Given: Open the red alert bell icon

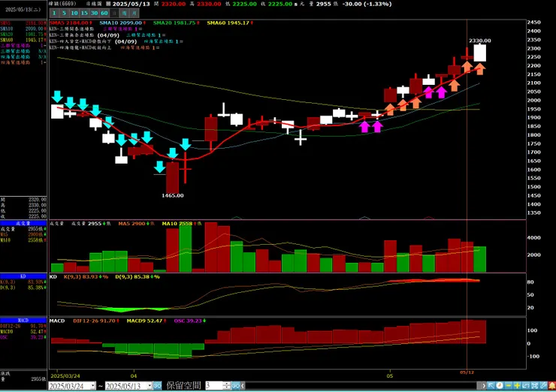Looking at the screenshot, I should click(551, 385).
